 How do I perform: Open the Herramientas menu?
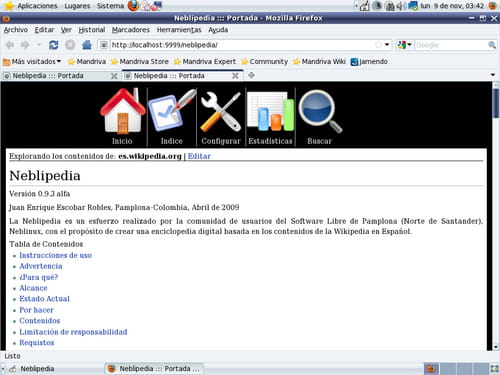[179, 30]
